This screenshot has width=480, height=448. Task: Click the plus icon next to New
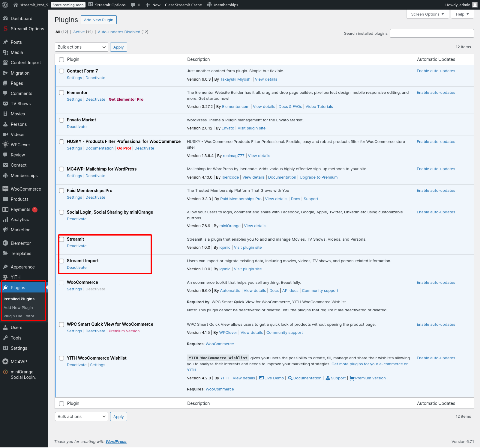coord(148,5)
